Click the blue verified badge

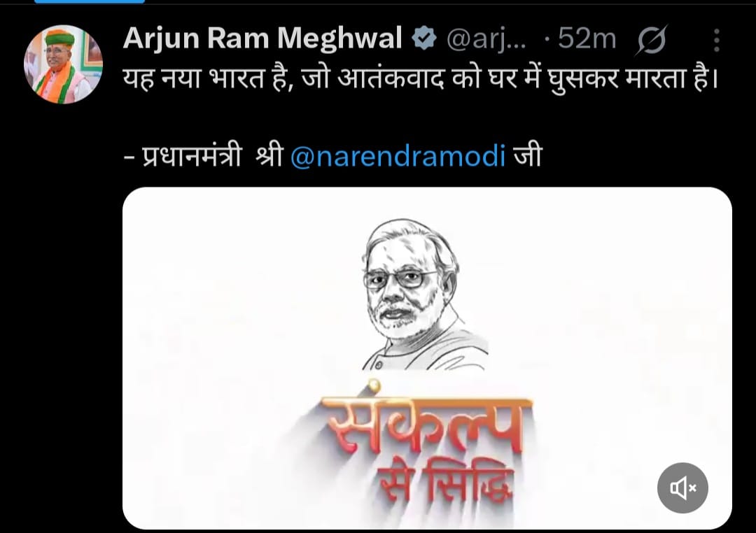(x=423, y=38)
